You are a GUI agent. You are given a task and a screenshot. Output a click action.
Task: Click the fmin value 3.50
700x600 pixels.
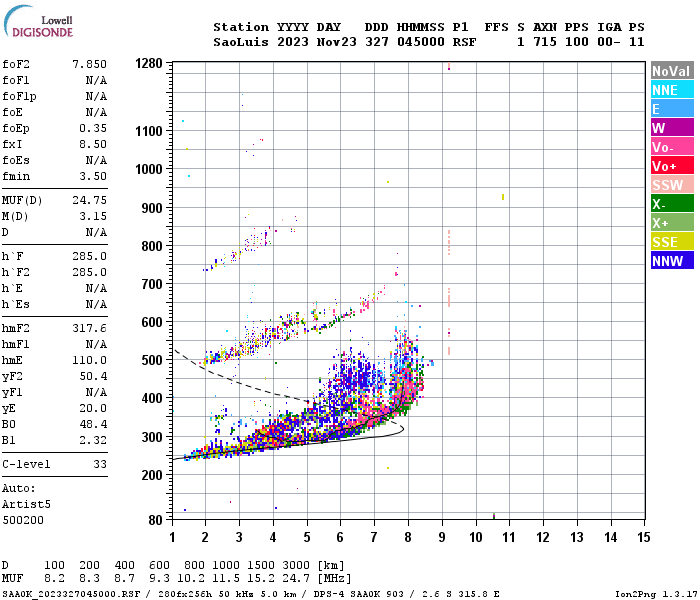93,176
